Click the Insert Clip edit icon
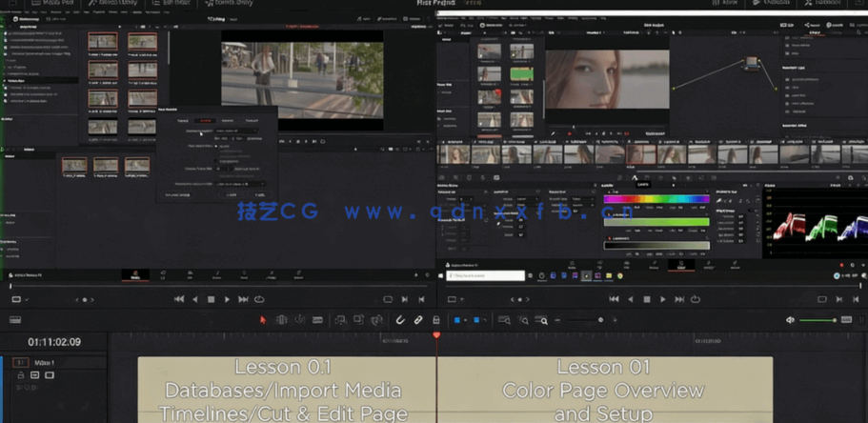Image resolution: width=868 pixels, height=423 pixels. click(340, 320)
